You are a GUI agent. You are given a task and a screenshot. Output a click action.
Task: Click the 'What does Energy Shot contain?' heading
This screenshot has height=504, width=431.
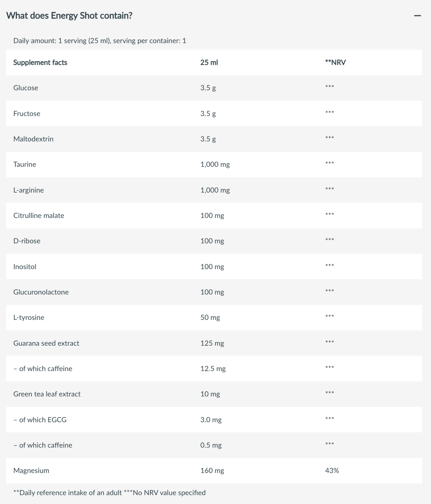point(69,16)
